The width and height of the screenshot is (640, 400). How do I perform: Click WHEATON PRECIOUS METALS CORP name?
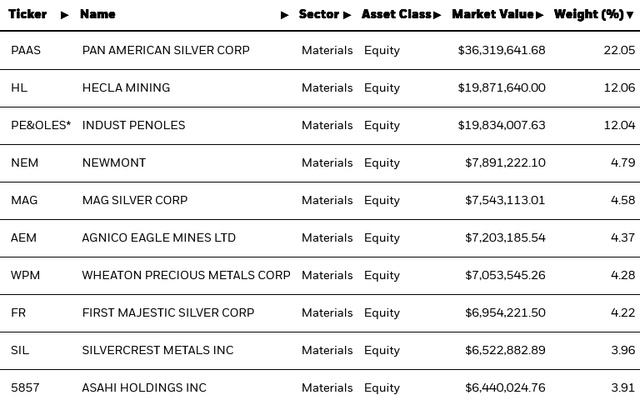pyautogui.click(x=186, y=275)
